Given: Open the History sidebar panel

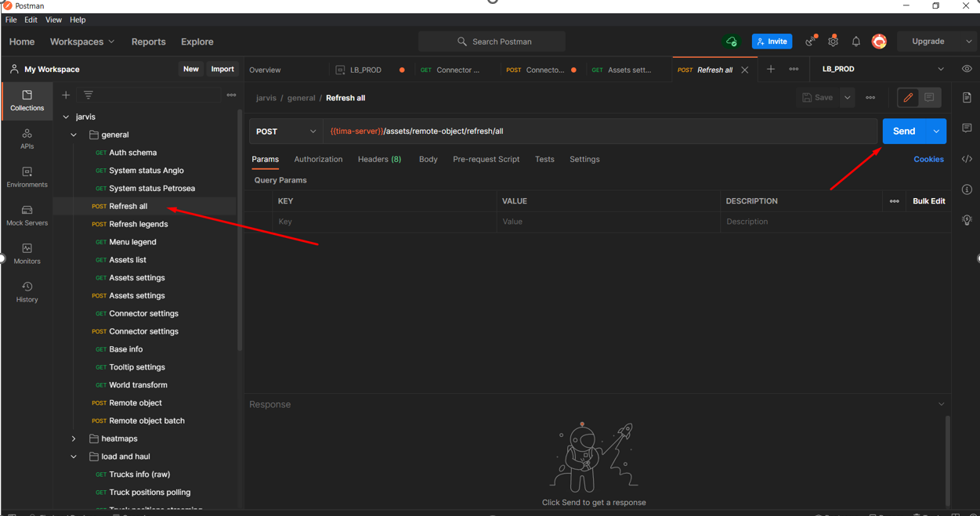Looking at the screenshot, I should click(27, 292).
